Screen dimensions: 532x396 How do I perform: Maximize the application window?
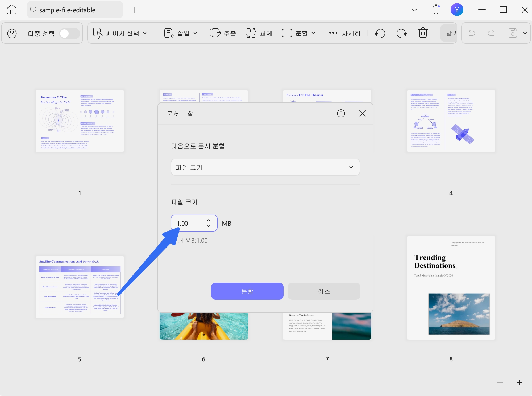point(503,10)
